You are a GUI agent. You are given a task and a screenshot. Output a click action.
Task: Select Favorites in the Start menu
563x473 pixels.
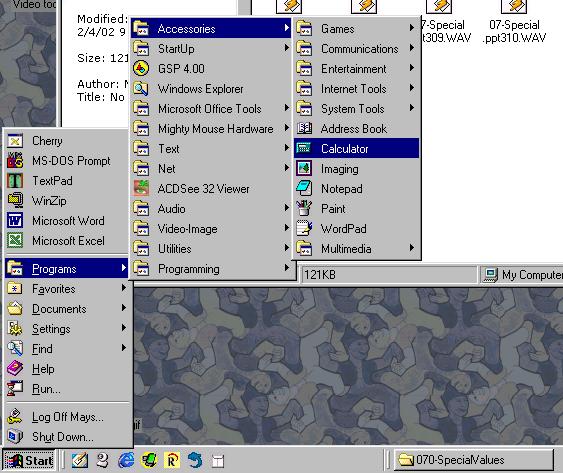[67, 288]
